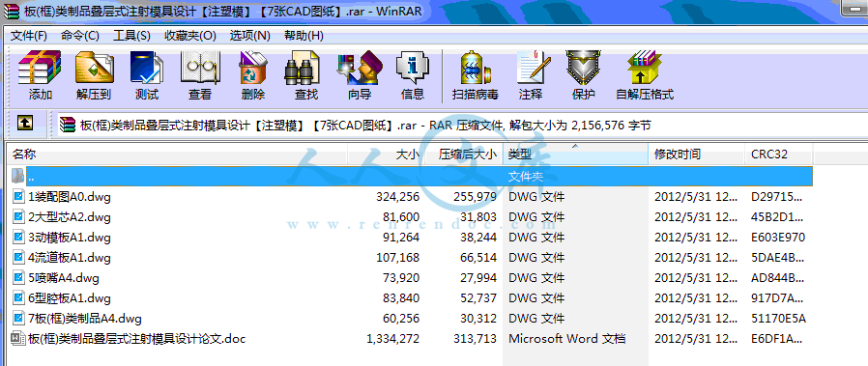Click the 'Microsoft Word 文档' type cell
The width and height of the screenshot is (868, 366).
pos(566,338)
